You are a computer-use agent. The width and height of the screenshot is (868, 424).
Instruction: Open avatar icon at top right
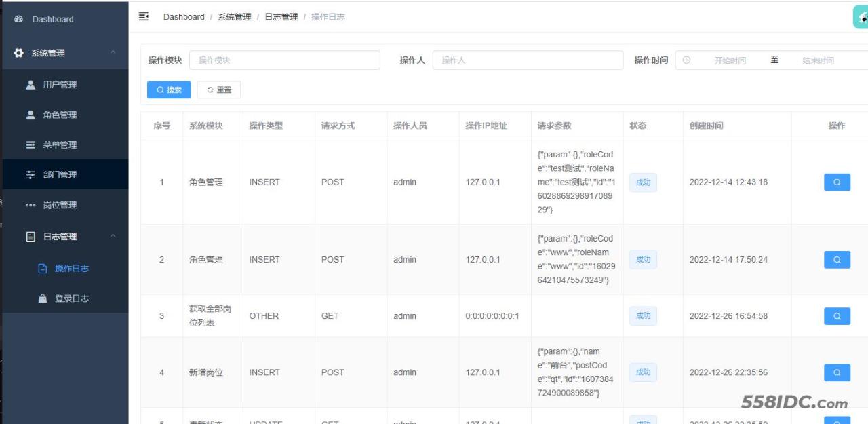[861, 17]
